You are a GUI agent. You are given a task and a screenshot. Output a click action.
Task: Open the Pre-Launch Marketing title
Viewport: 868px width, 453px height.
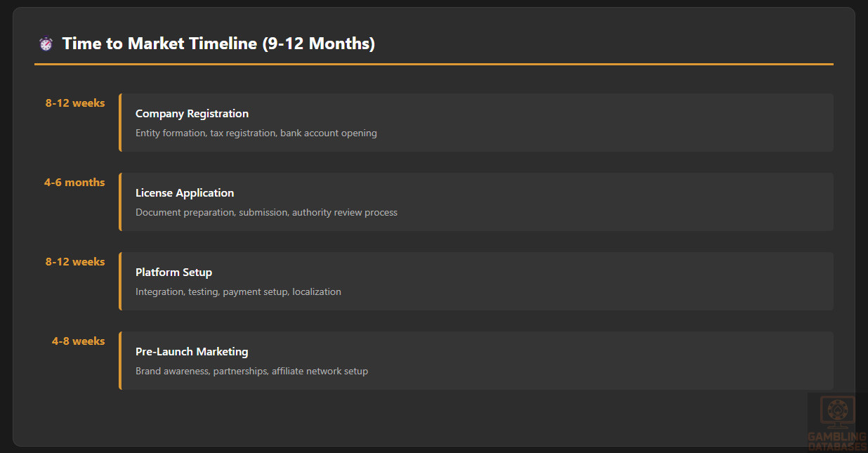pos(192,352)
